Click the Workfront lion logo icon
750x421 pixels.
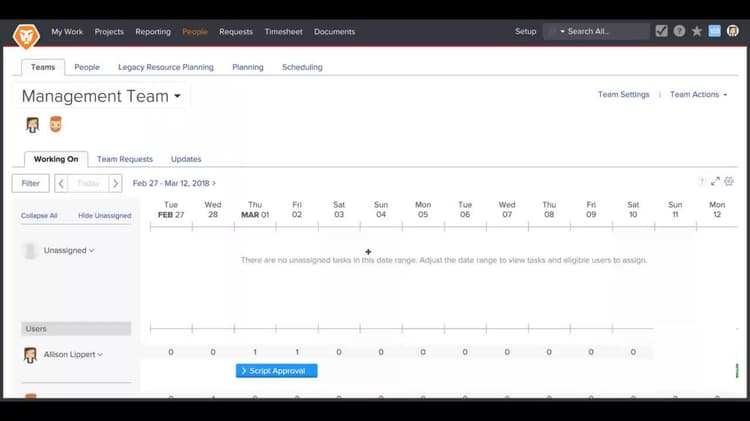point(26,35)
